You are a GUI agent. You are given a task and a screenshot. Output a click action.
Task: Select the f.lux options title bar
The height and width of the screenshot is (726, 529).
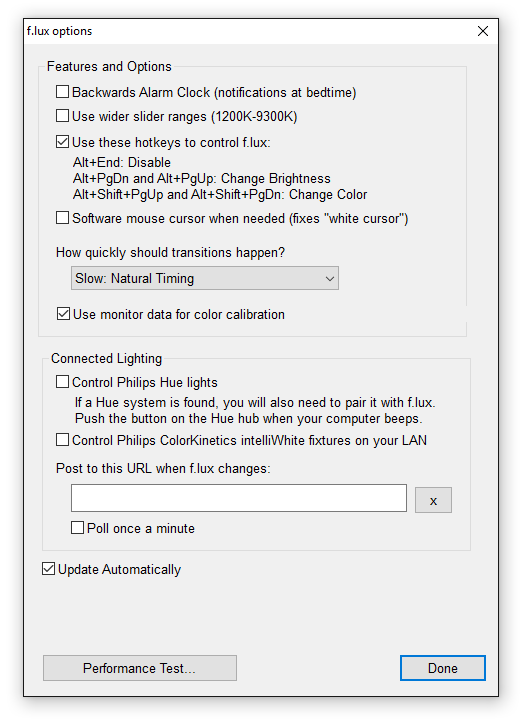pos(250,31)
